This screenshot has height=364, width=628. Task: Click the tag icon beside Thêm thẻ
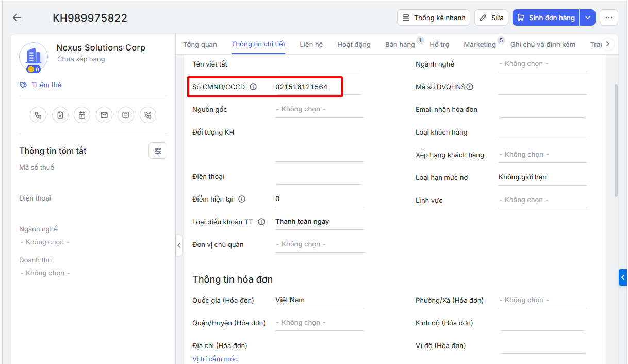(23, 85)
